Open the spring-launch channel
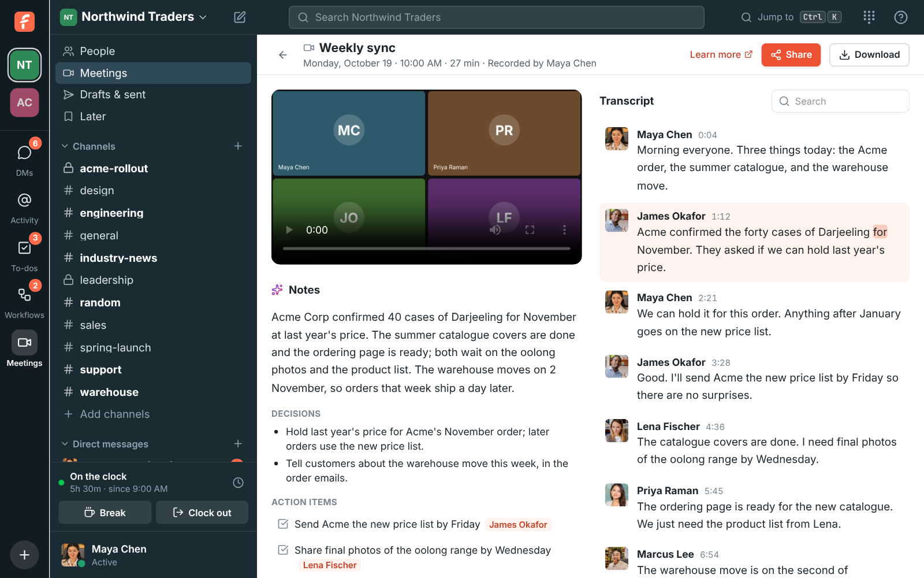The width and height of the screenshot is (924, 578). point(153,347)
